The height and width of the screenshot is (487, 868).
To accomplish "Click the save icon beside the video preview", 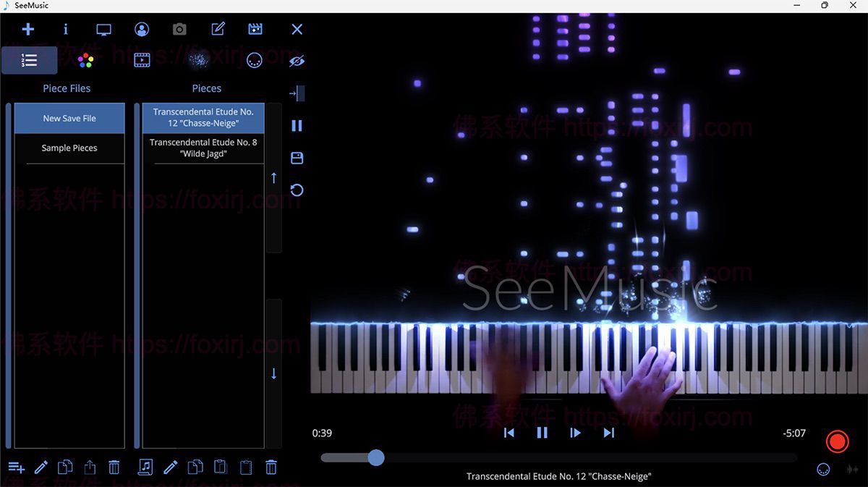I will pos(297,158).
